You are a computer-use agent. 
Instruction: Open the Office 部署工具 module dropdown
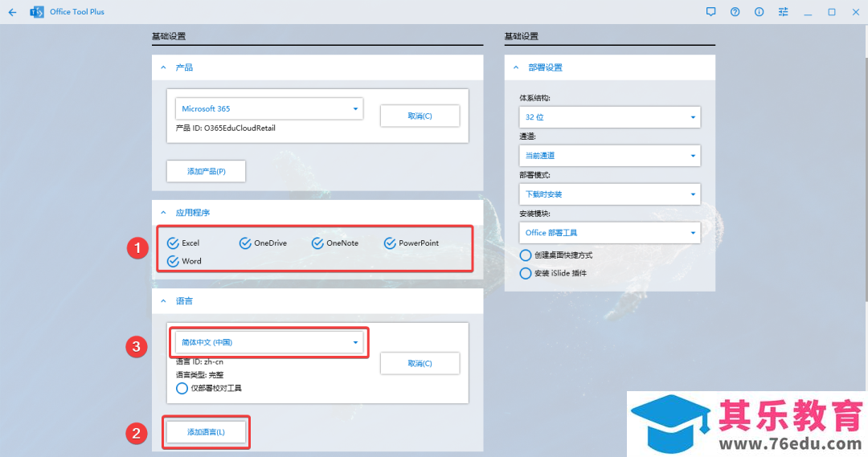pyautogui.click(x=609, y=232)
